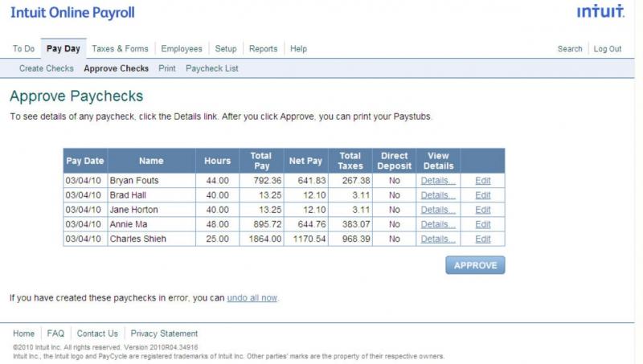Click the Search link
643x364 pixels.
point(570,49)
